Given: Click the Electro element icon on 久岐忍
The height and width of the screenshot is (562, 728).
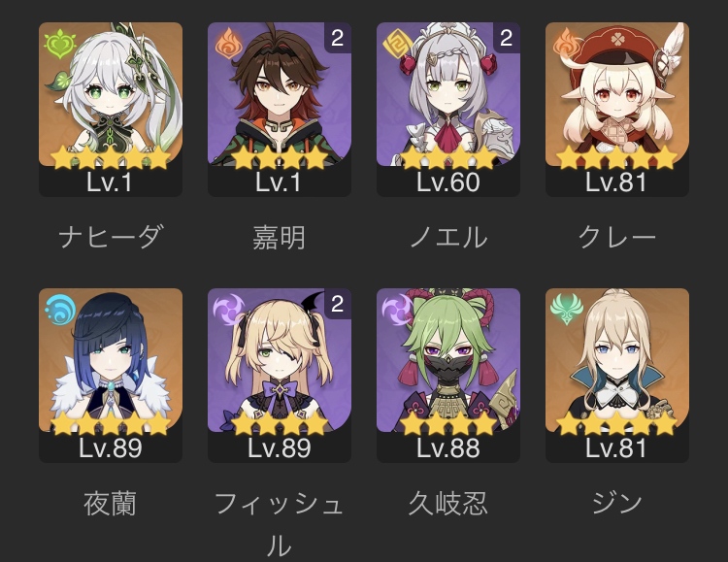Looking at the screenshot, I should [x=397, y=310].
